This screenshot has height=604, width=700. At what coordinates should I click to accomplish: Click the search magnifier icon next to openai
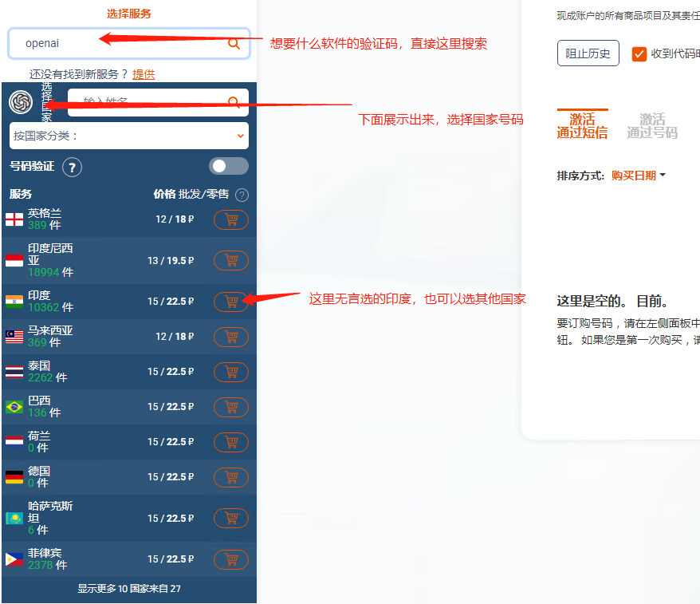pos(234,44)
